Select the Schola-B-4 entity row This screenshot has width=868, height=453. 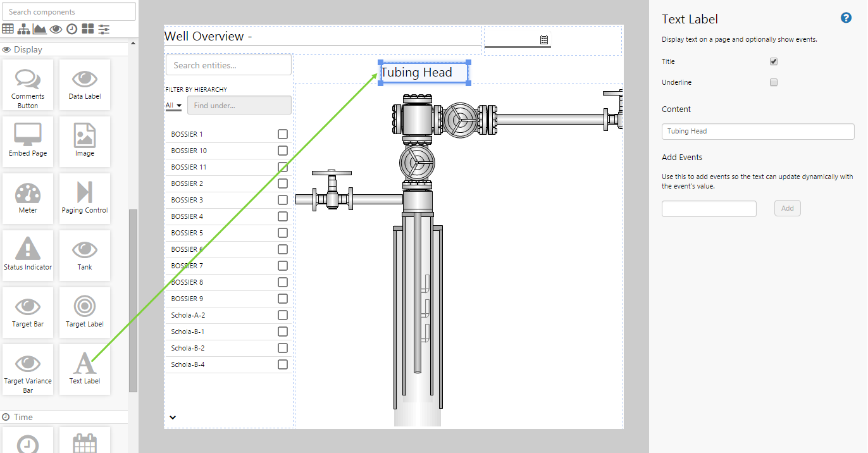pos(188,364)
